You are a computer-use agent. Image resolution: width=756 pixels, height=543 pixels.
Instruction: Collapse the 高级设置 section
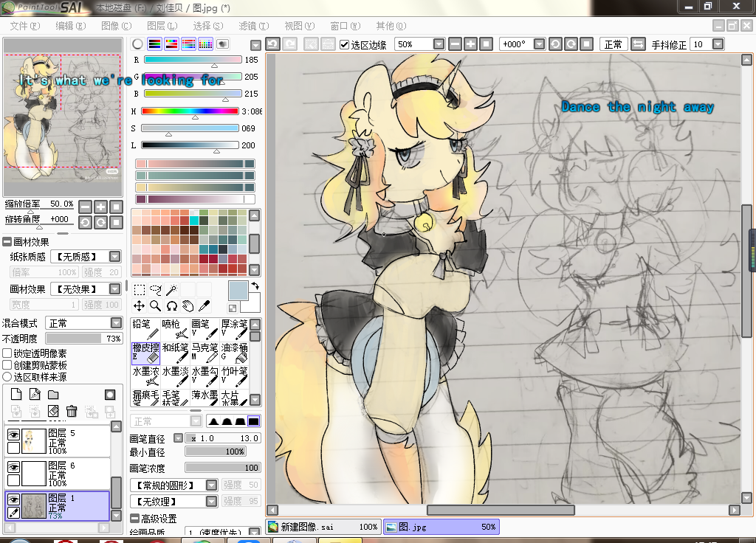click(135, 519)
